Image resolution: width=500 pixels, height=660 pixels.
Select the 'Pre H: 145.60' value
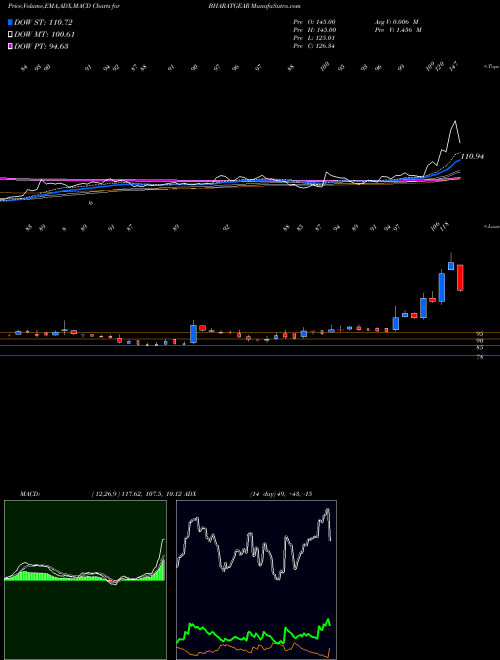[314, 30]
